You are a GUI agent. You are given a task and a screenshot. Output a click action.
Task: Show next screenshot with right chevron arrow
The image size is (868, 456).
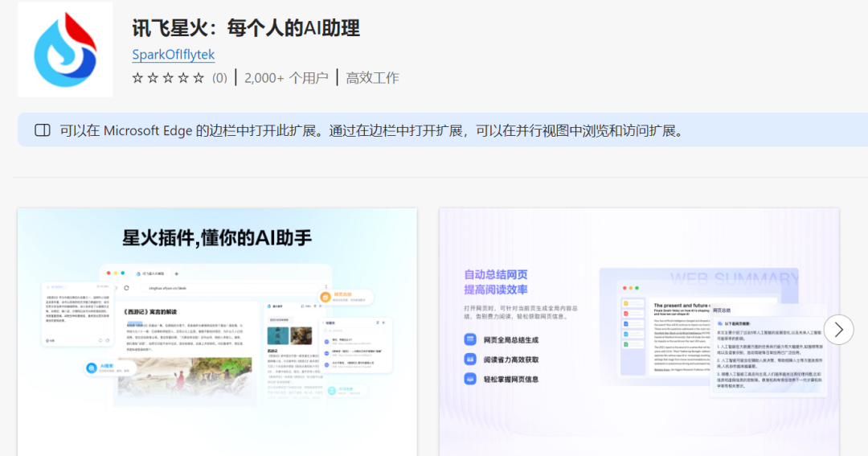(x=838, y=330)
